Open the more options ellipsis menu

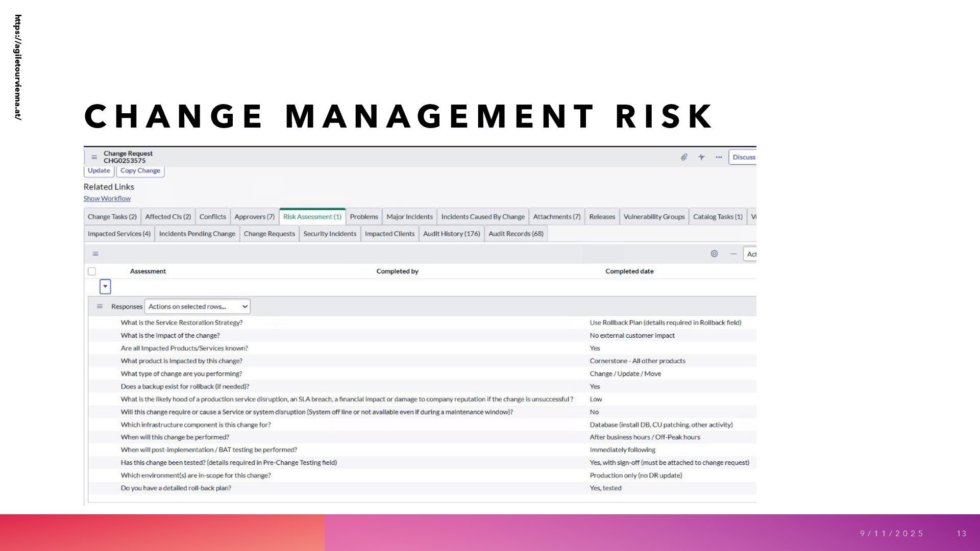pyautogui.click(x=719, y=157)
